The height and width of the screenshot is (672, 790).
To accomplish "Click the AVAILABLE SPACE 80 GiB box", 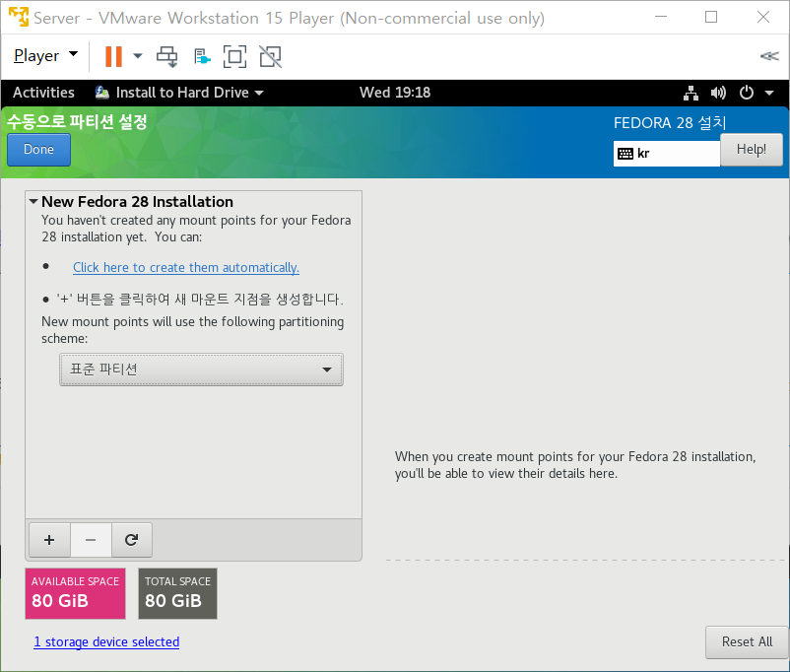I will (x=75, y=593).
